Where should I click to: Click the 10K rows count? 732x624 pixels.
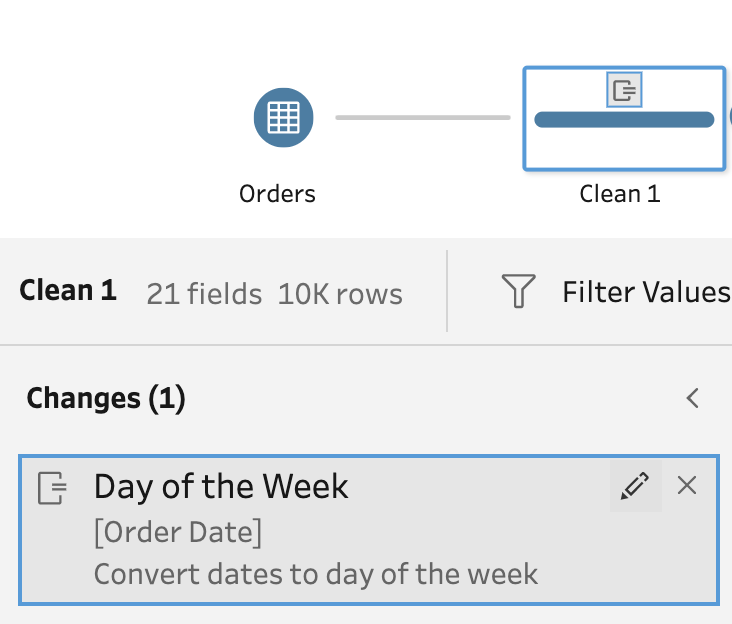click(340, 294)
